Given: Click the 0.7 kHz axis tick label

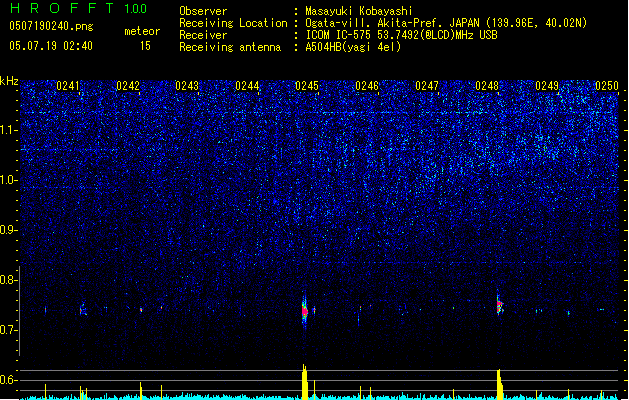Looking at the screenshot, I should 9,330.
